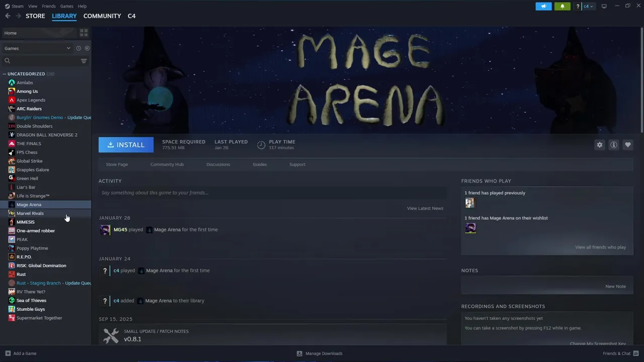Open the Store Page link
The width and height of the screenshot is (644, 362).
tap(117, 164)
